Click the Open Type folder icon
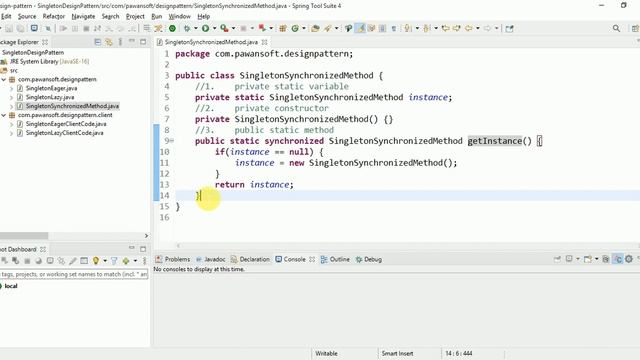This screenshot has width=640, height=360. [x=315, y=28]
